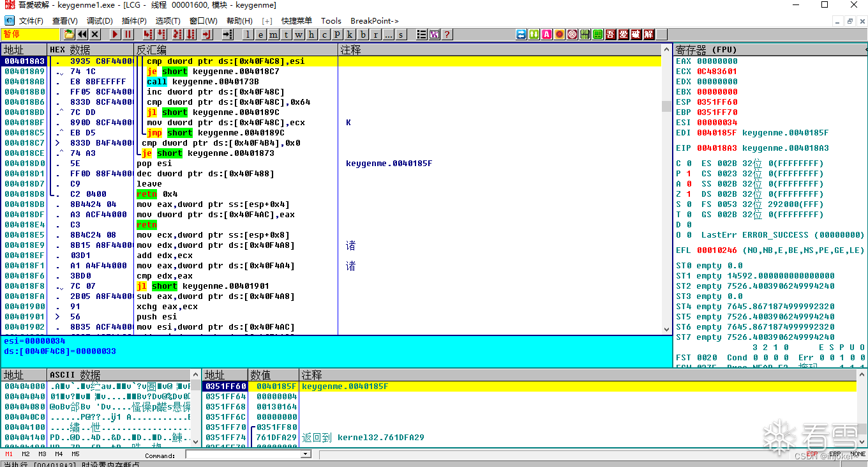Open the Tools menu
The height and width of the screenshot is (467, 868).
pos(331,21)
